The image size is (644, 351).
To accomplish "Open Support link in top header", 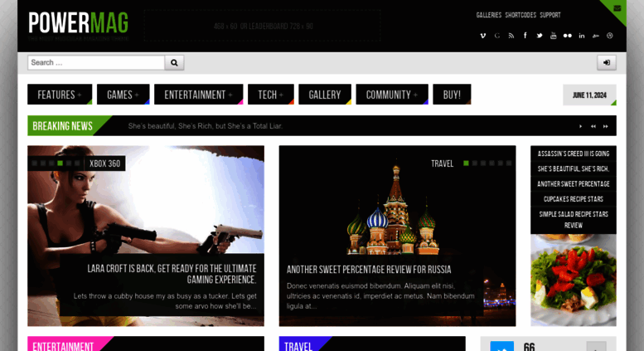I will pos(550,15).
